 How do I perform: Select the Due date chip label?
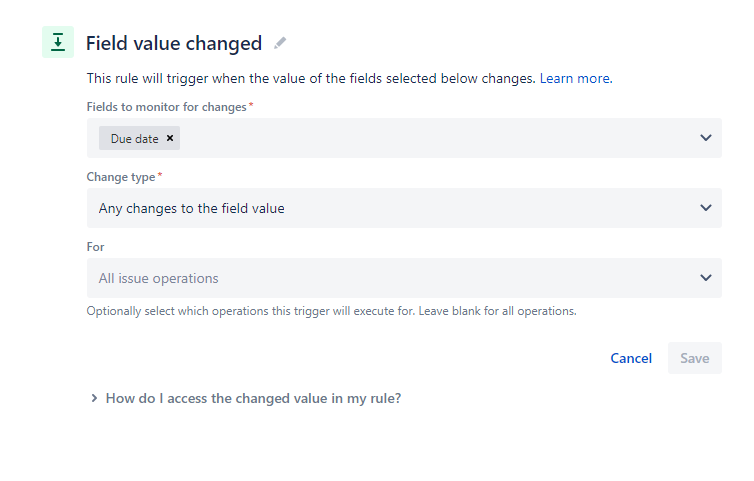134,139
